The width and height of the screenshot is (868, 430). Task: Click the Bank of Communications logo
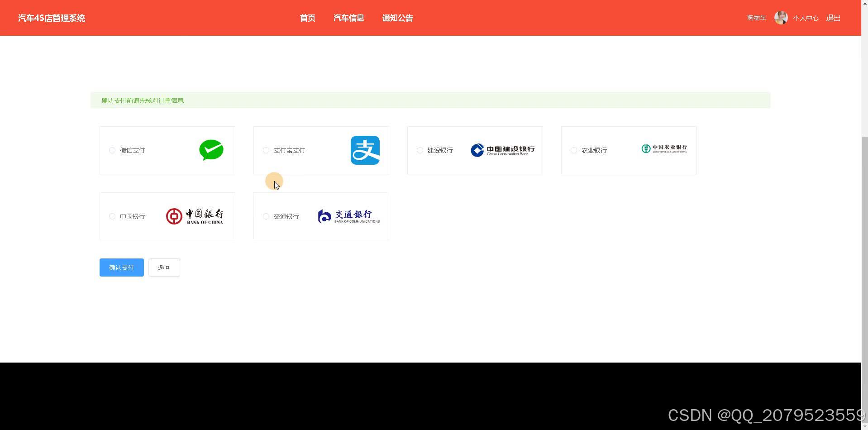[349, 216]
